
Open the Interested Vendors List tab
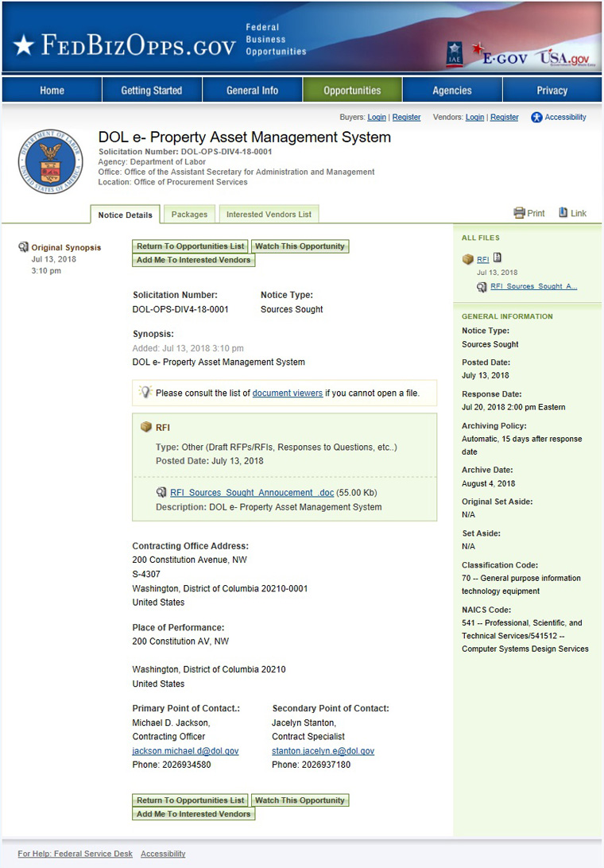pyautogui.click(x=269, y=214)
